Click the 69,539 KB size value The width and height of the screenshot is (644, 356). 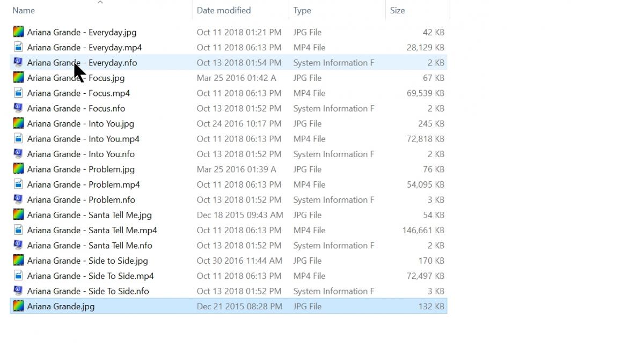pos(426,93)
